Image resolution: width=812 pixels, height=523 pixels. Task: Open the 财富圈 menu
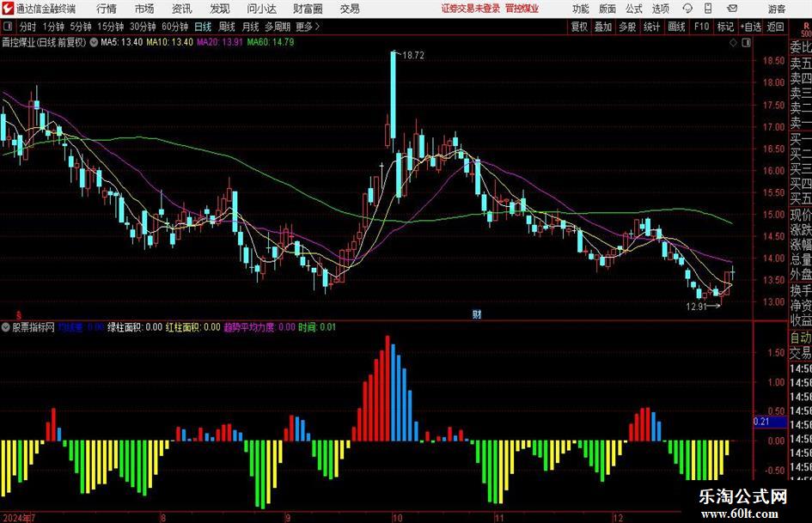coord(308,9)
